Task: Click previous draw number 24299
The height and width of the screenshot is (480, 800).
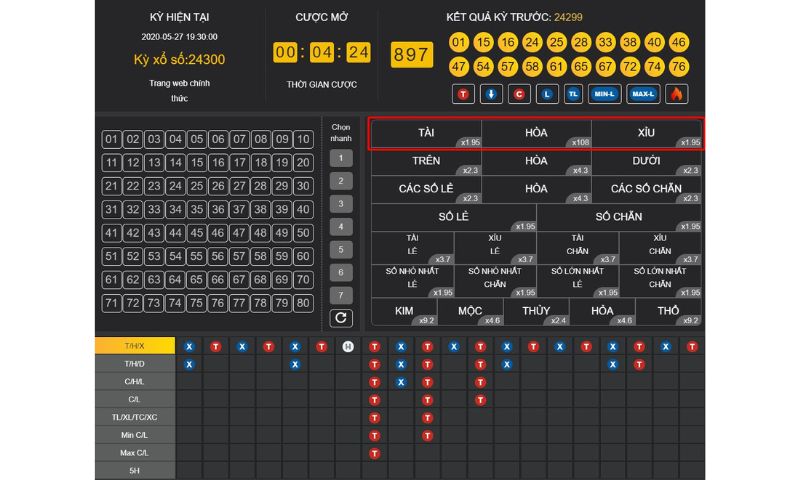Action: [x=568, y=17]
